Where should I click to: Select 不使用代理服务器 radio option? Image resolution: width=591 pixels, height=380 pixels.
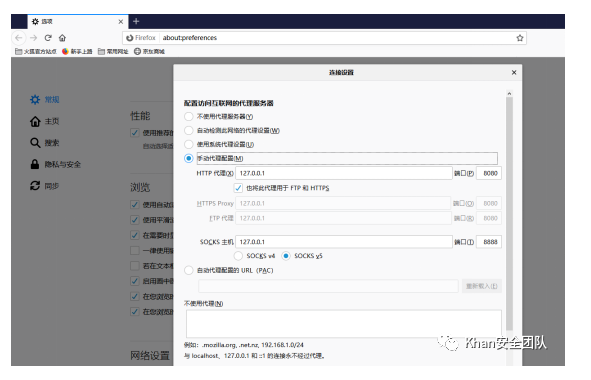pos(188,116)
